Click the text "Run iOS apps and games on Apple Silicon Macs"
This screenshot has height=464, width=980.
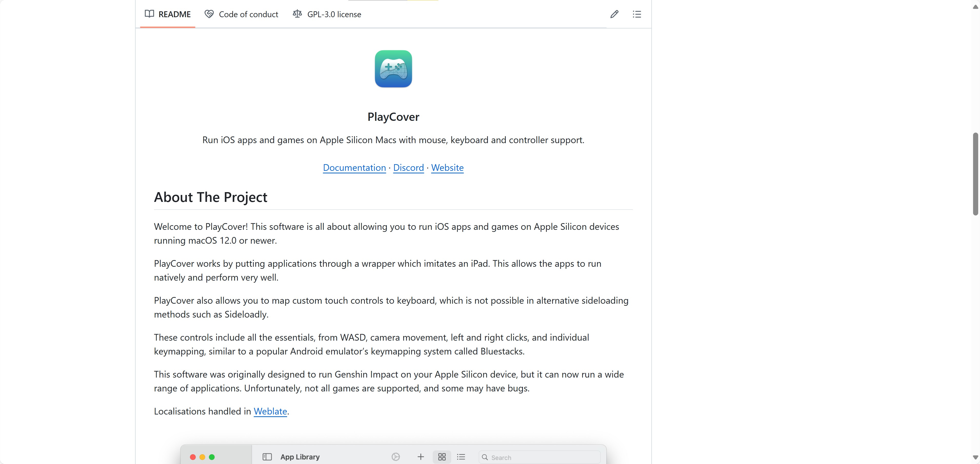point(299,140)
